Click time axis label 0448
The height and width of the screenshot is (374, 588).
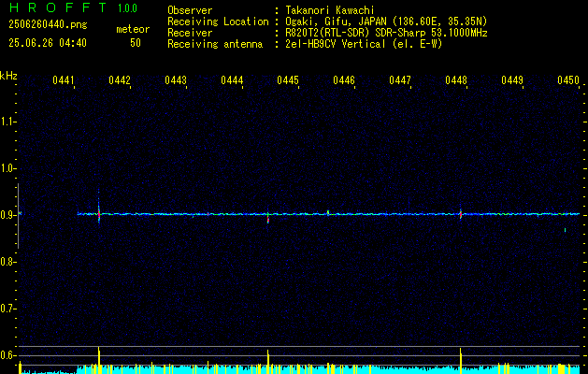coord(456,79)
